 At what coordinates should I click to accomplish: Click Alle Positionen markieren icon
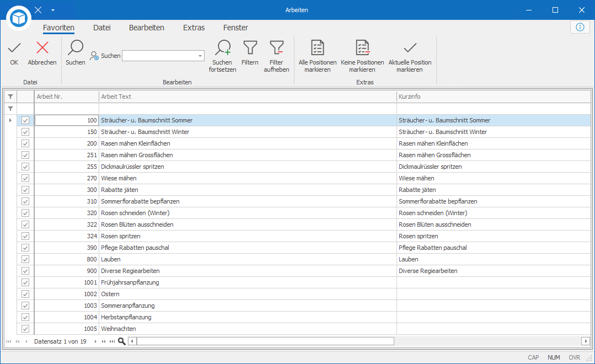318,48
